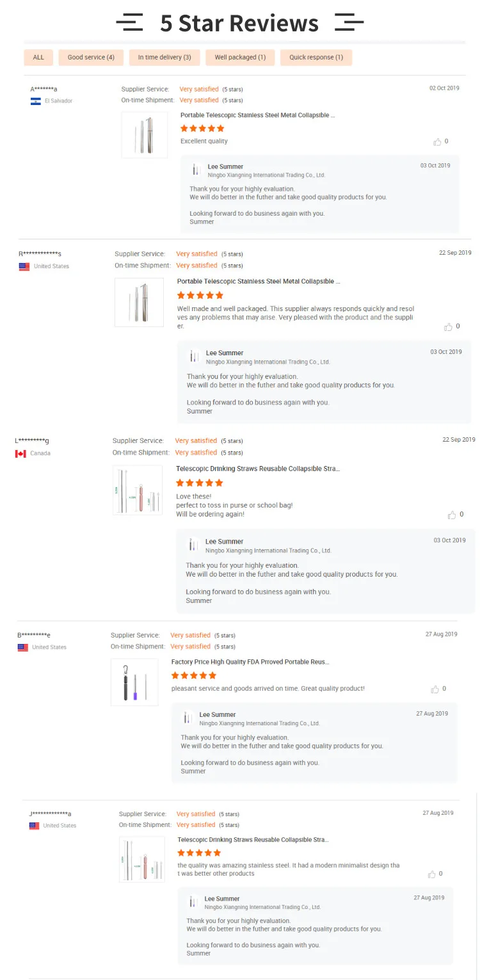Screen dimensions: 480x980
Task: Open the first review's straw thumbnail
Action: coord(145,134)
